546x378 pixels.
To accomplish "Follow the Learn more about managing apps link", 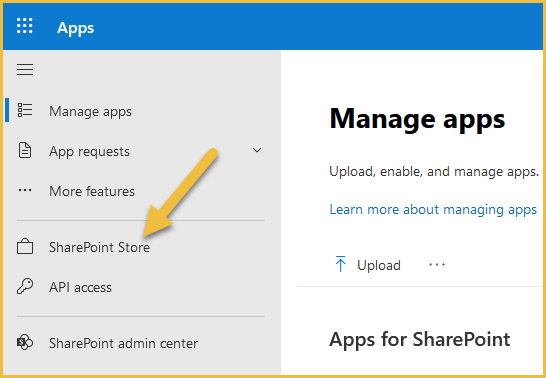I will [x=433, y=210].
